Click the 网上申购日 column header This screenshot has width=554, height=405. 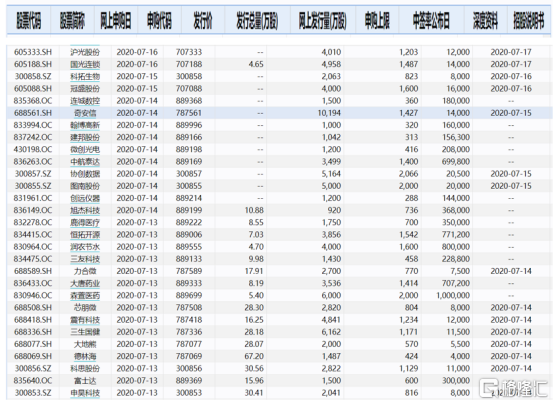(116, 21)
